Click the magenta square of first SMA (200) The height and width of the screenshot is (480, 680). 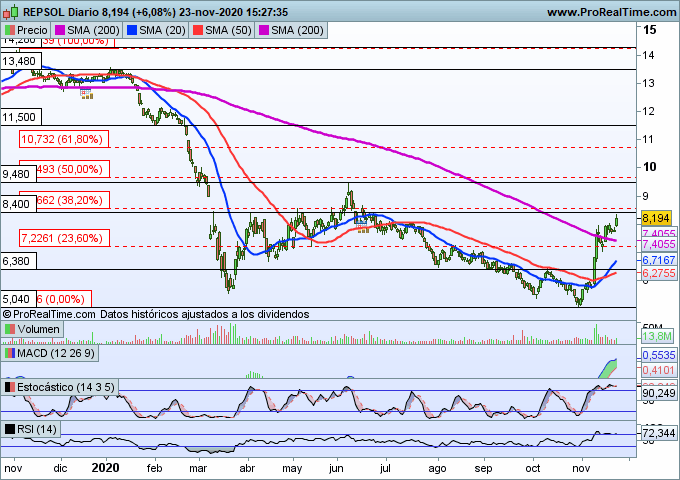point(60,30)
